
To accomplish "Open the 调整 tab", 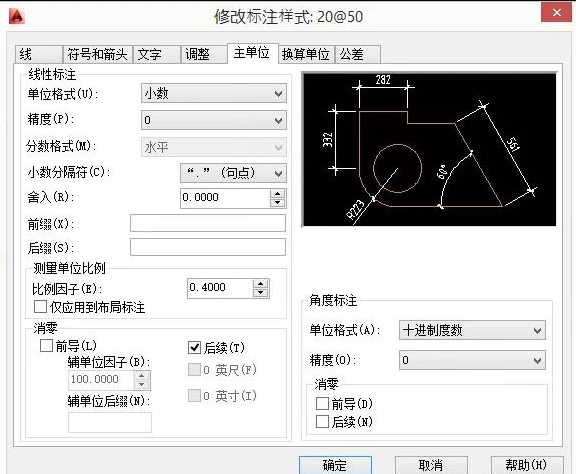I will [204, 55].
